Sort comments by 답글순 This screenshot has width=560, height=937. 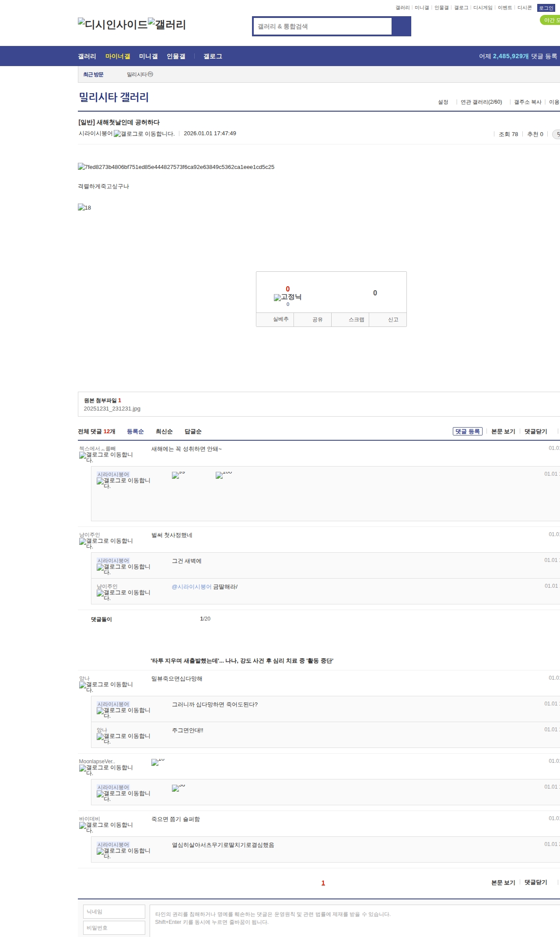[x=193, y=432]
